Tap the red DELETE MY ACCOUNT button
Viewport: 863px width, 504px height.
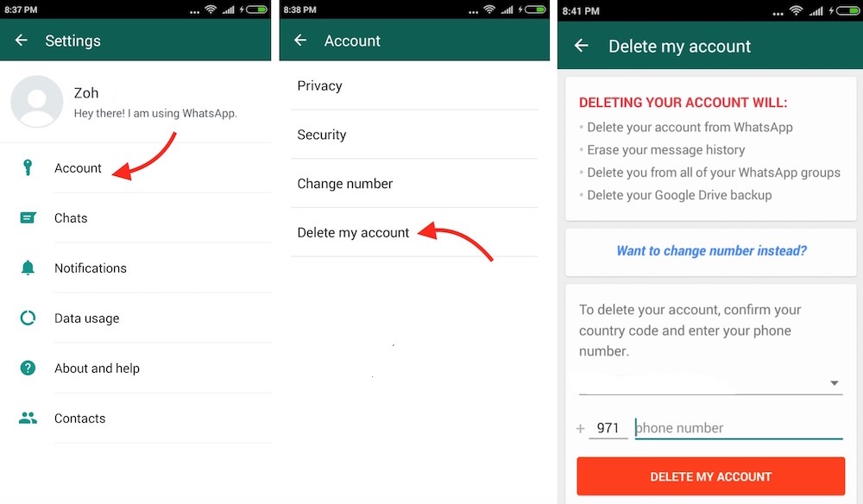[710, 476]
